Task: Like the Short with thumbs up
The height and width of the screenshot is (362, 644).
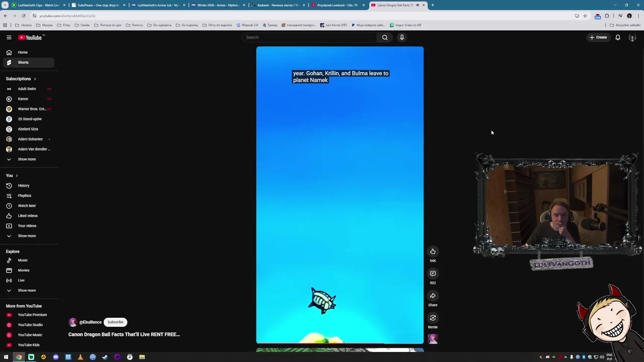Action: coord(433,251)
